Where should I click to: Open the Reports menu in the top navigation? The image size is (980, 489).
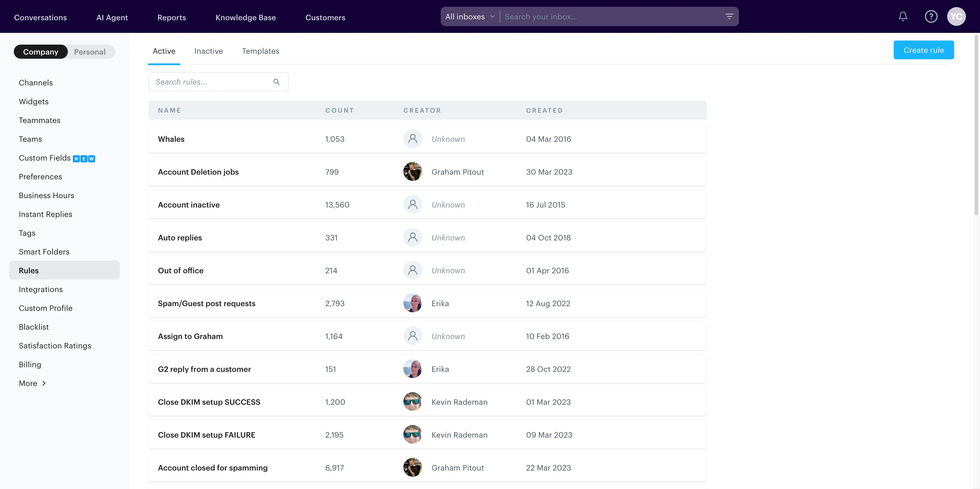click(171, 18)
